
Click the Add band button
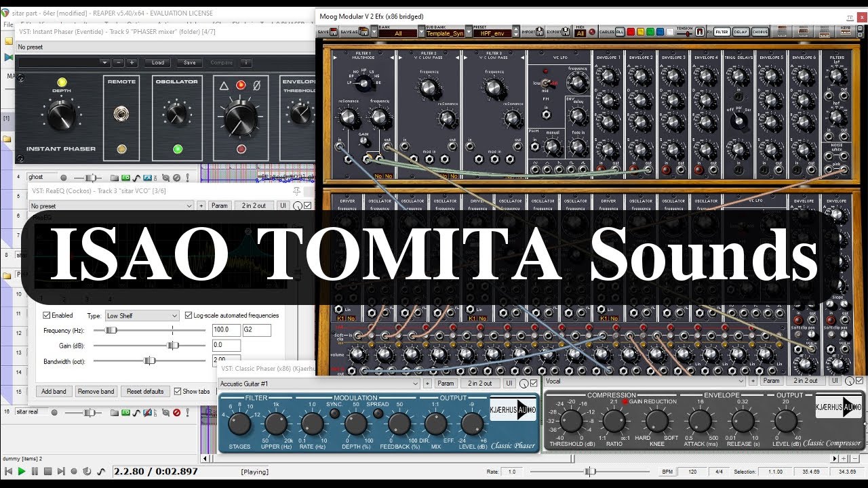coord(54,392)
